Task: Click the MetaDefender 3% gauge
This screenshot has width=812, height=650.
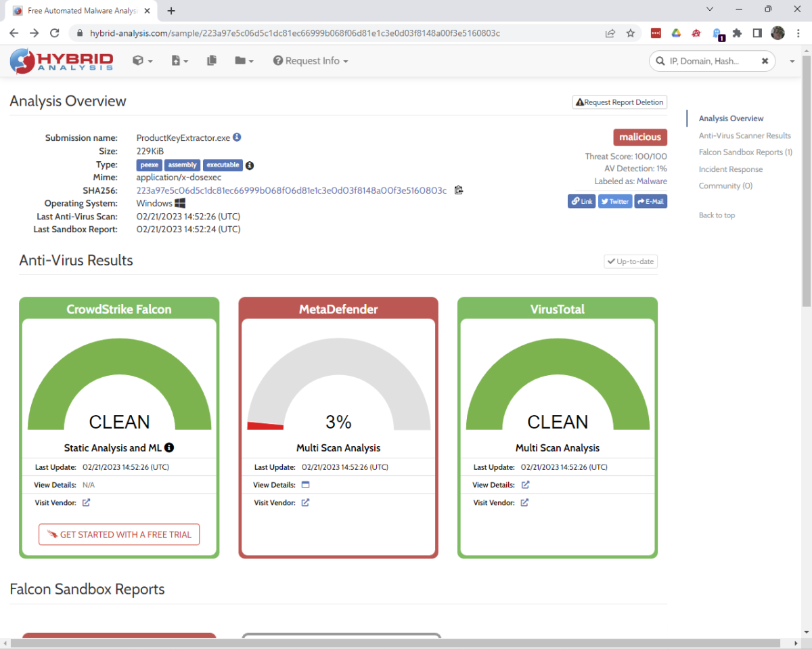Action: pos(338,384)
